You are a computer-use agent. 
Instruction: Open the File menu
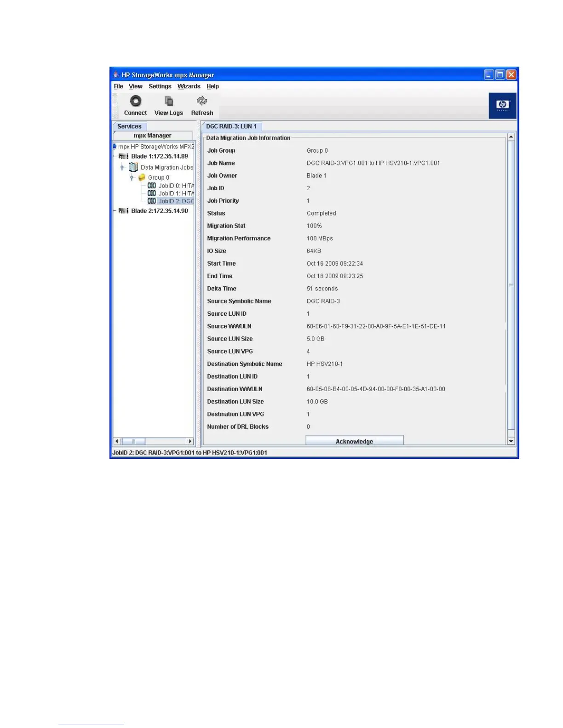coord(119,86)
